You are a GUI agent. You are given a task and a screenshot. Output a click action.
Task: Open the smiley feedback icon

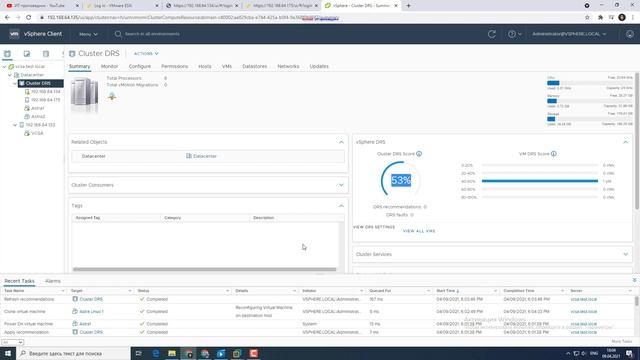(630, 34)
